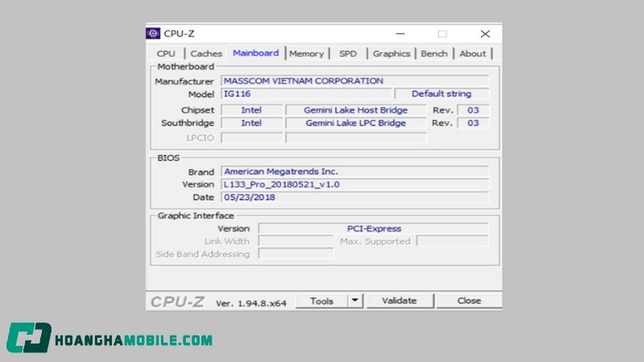Click the Manufacturer field MASSCOM VIETNAM CORPORATION
The height and width of the screenshot is (362, 644).
point(355,81)
